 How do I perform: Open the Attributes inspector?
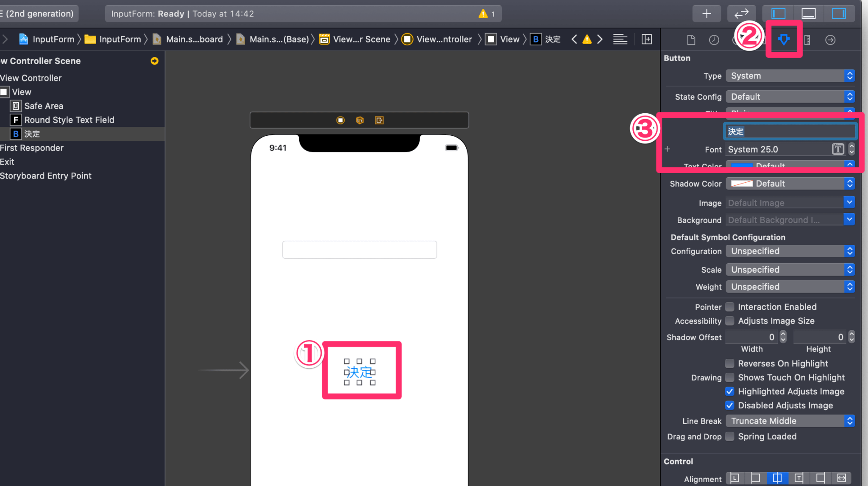pos(784,39)
